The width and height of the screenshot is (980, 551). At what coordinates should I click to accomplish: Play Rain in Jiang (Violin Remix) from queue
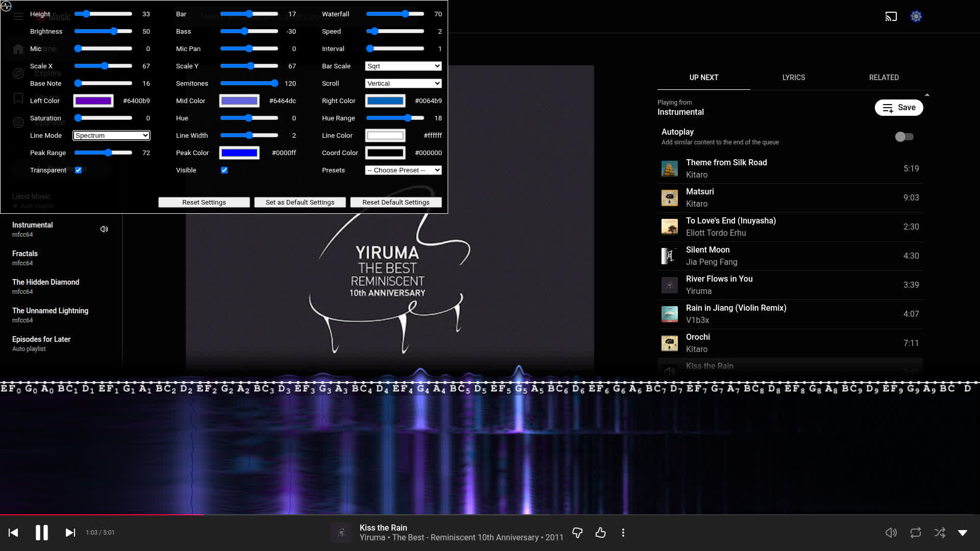tap(790, 314)
